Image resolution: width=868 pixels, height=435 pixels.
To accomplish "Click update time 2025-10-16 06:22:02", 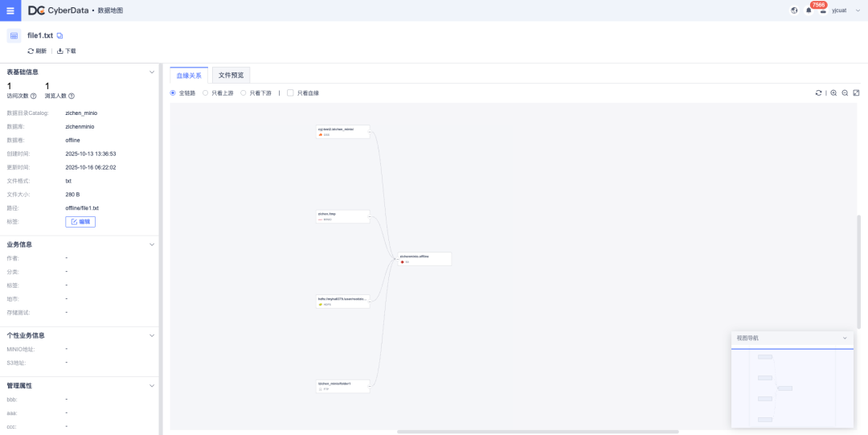I will pos(91,167).
